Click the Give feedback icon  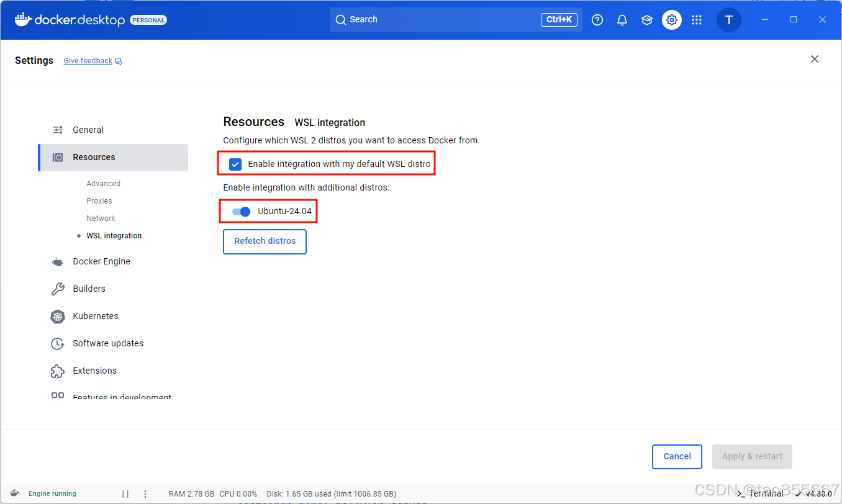(119, 61)
